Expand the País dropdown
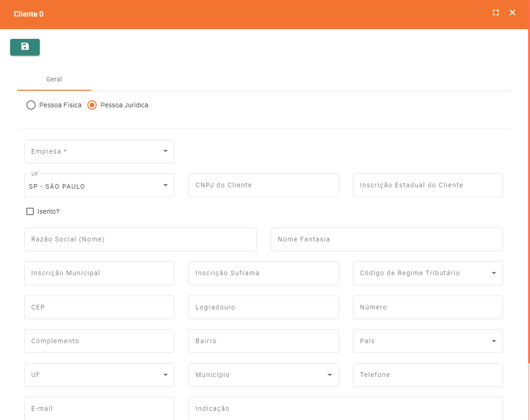Image resolution: width=530 pixels, height=420 pixels. (427, 341)
